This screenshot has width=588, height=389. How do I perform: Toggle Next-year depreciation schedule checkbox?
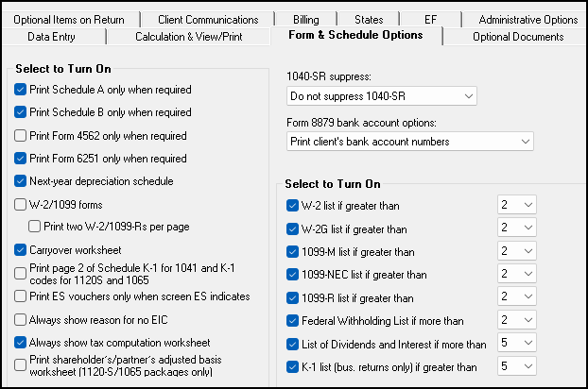click(x=22, y=181)
